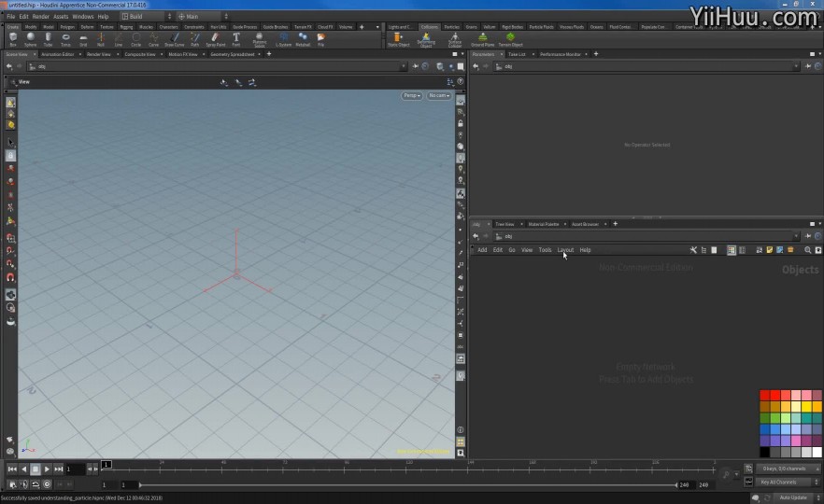Jump to first frame button
The width and height of the screenshot is (824, 504).
[12, 469]
